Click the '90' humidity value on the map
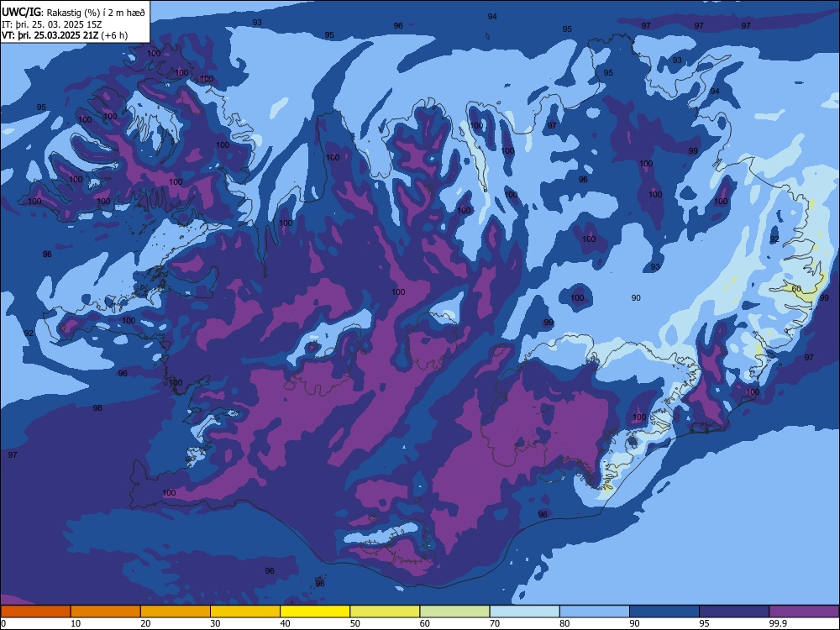Screen dimensions: 840x630 (636, 298)
